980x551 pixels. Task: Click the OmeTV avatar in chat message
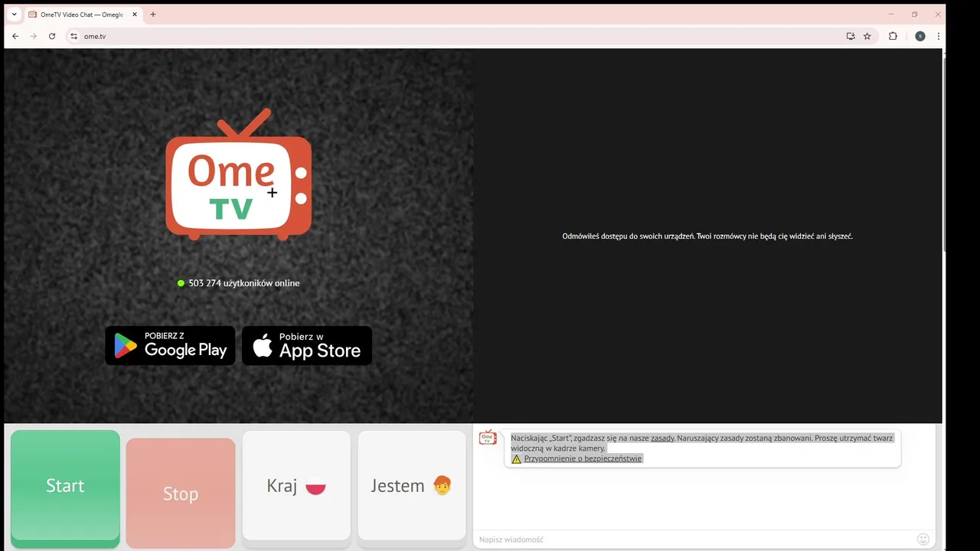488,437
